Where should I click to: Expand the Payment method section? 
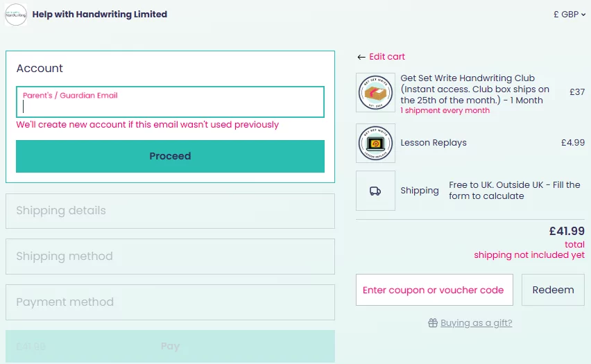170,302
